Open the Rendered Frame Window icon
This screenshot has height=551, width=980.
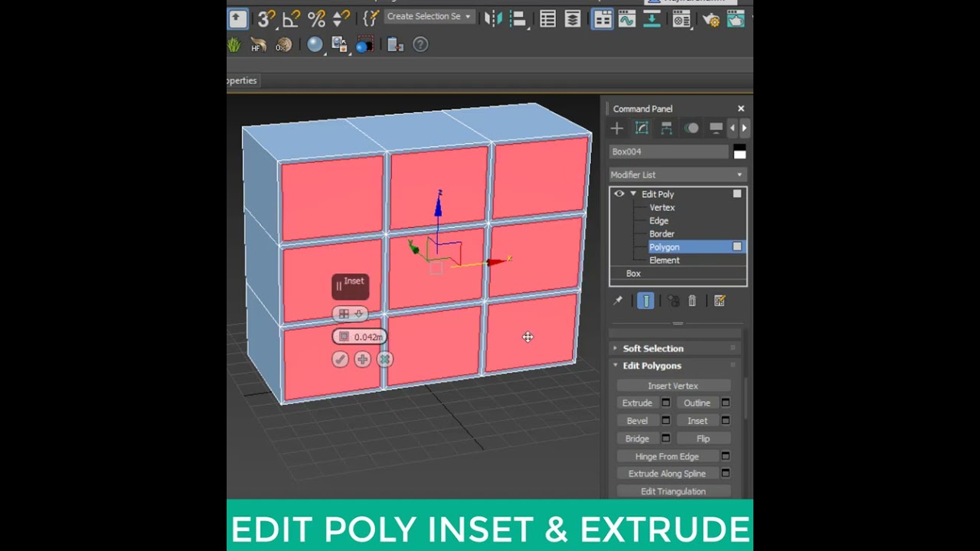(736, 19)
